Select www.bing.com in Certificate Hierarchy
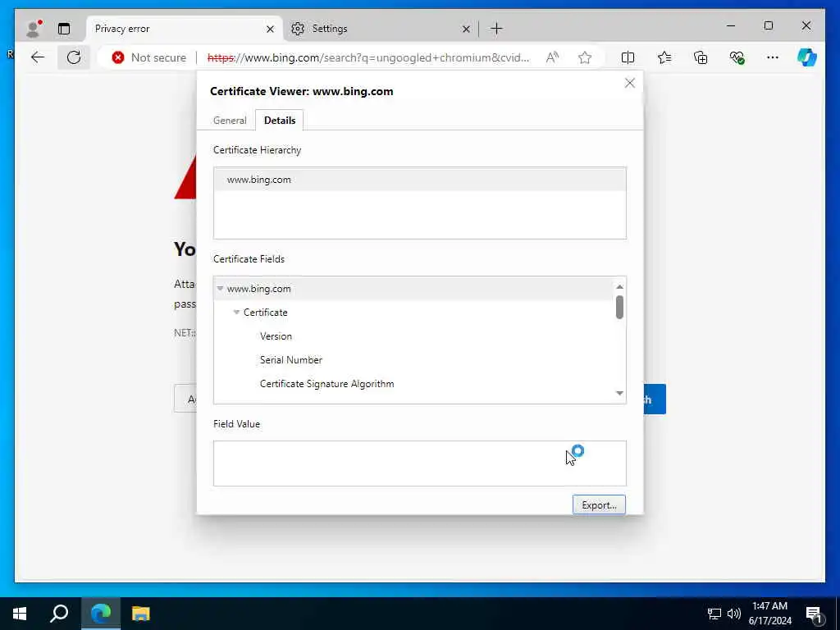 tap(419, 180)
